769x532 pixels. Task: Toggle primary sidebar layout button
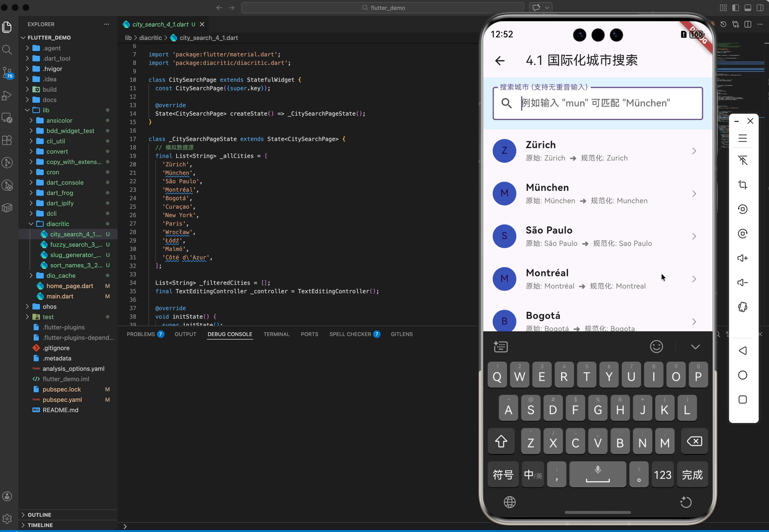(x=736, y=8)
